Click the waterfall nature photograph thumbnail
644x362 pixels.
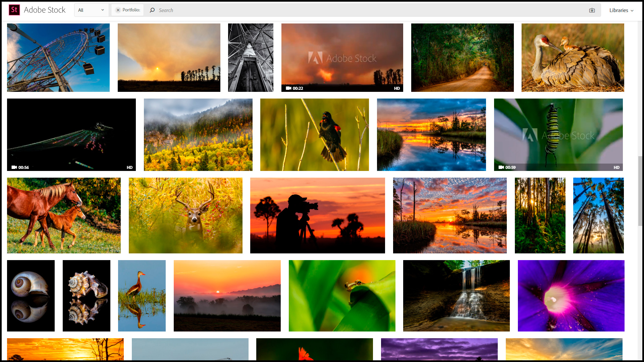coord(456,295)
